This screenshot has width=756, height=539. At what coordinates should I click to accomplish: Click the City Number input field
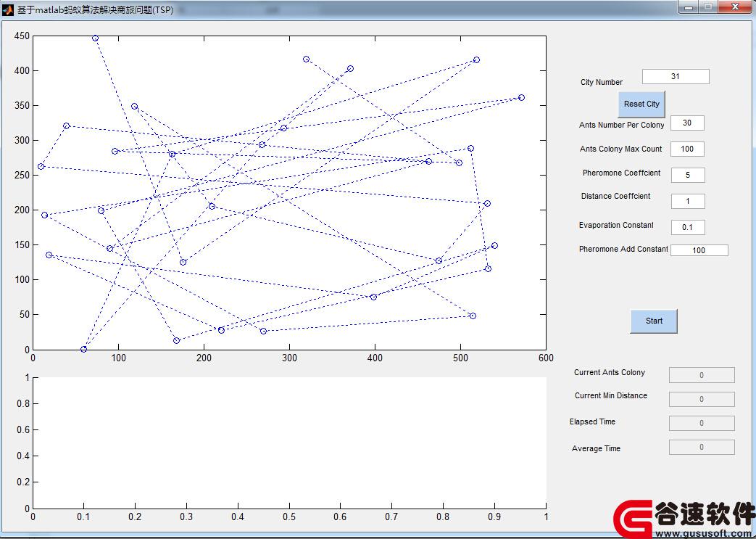(x=676, y=76)
